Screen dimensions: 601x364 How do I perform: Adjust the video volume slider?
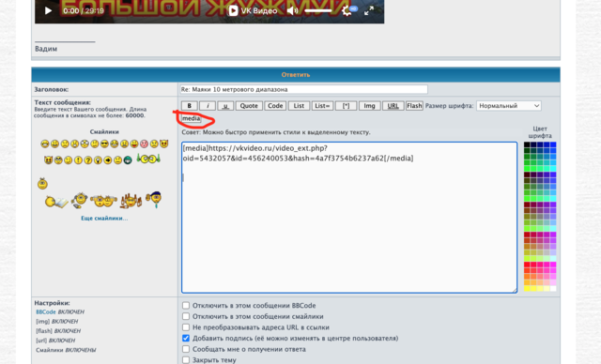318,10
